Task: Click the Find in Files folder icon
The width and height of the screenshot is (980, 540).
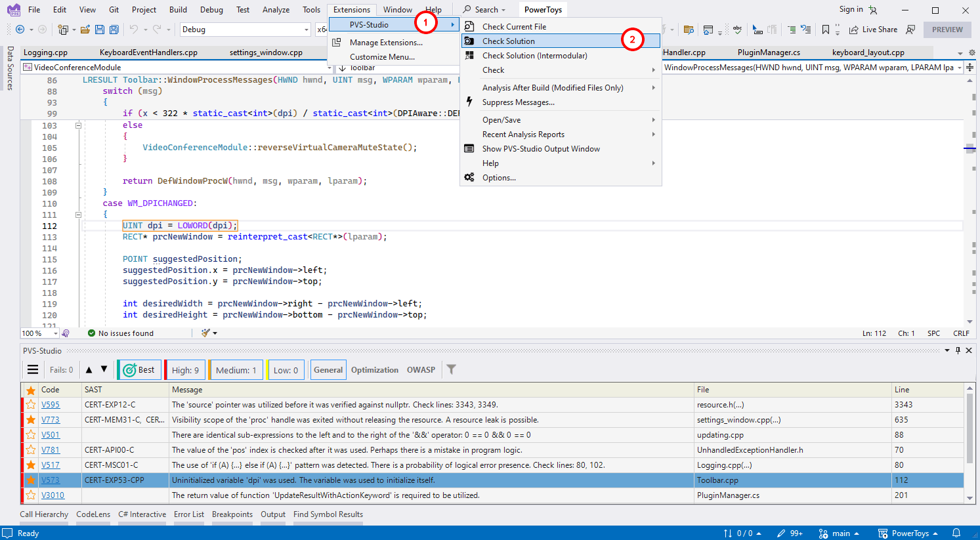Action: (x=689, y=30)
